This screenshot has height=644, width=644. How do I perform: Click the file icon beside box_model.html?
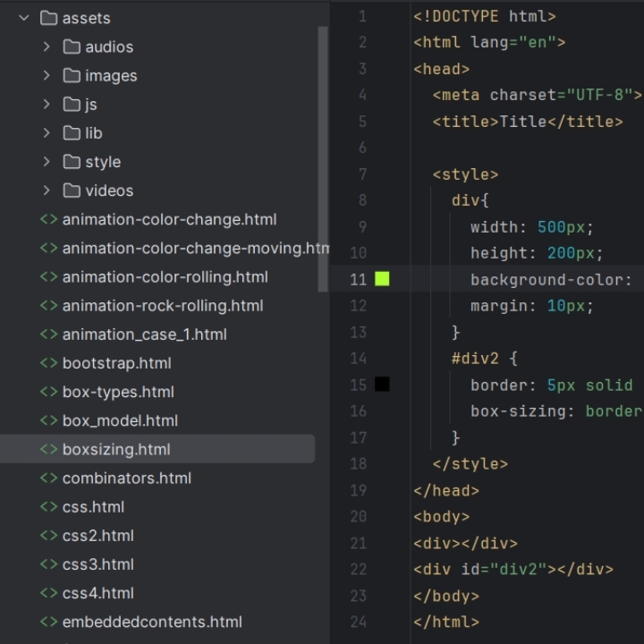tap(48, 420)
